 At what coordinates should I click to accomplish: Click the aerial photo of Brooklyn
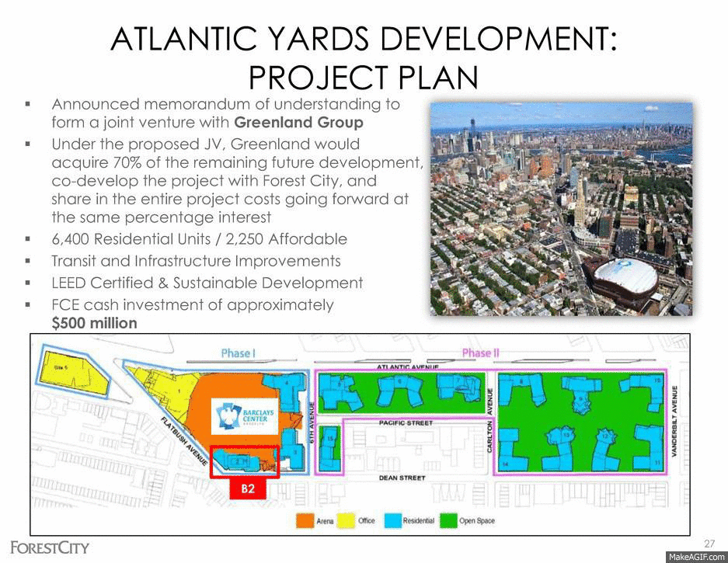pyautogui.click(x=560, y=208)
